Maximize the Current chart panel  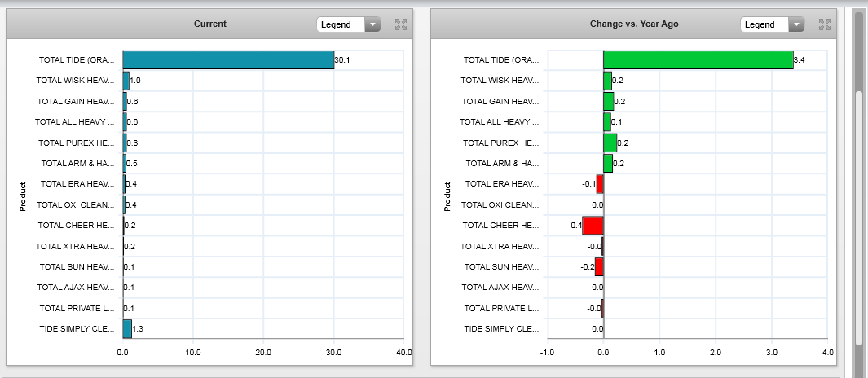[x=400, y=24]
